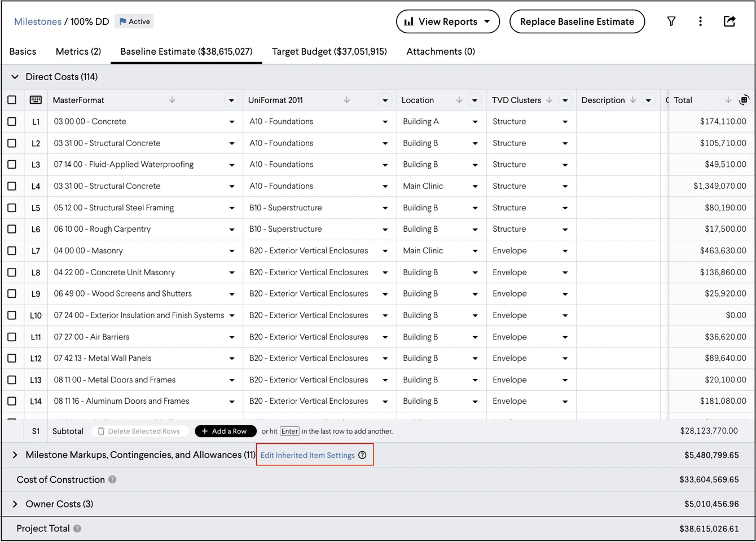Click the sort arrow on MasterFormat column
The width and height of the screenshot is (756, 542).
coord(172,100)
